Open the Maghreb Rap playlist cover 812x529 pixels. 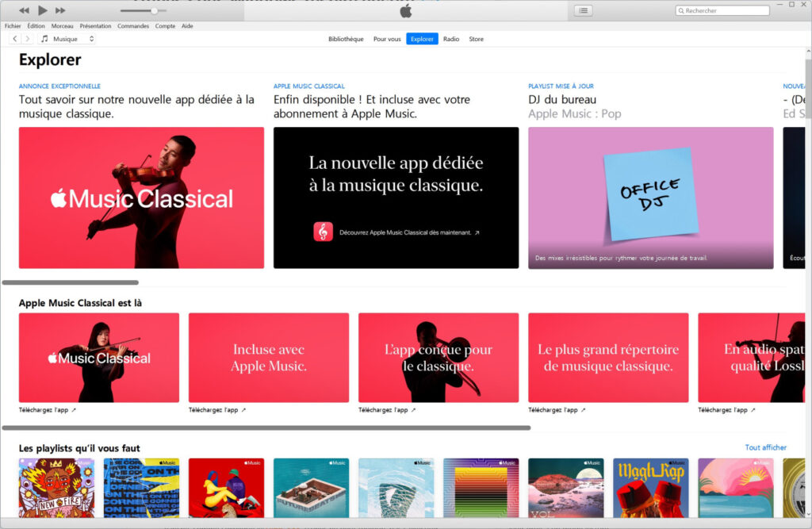tap(651, 488)
